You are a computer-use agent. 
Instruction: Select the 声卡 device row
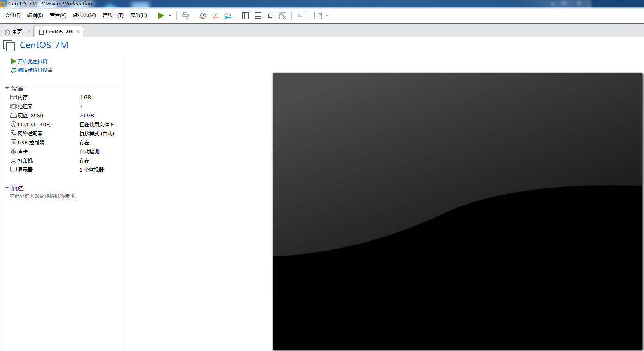pos(65,152)
